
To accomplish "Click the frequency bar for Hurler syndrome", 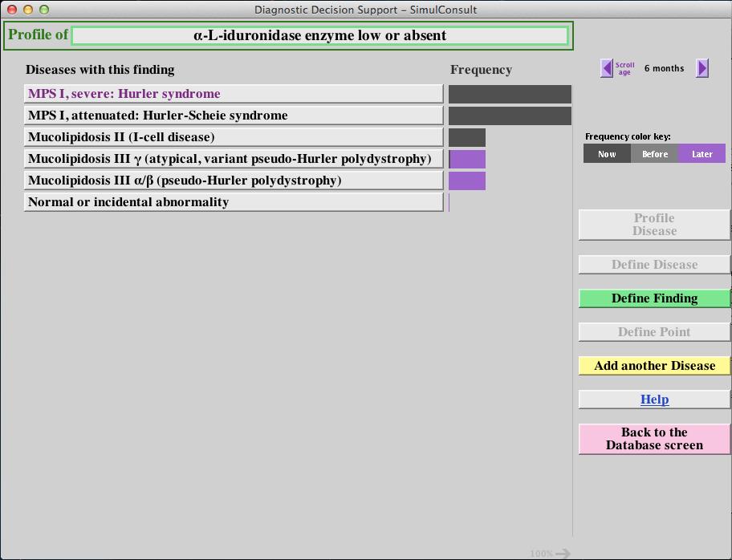I will pyautogui.click(x=510, y=95).
